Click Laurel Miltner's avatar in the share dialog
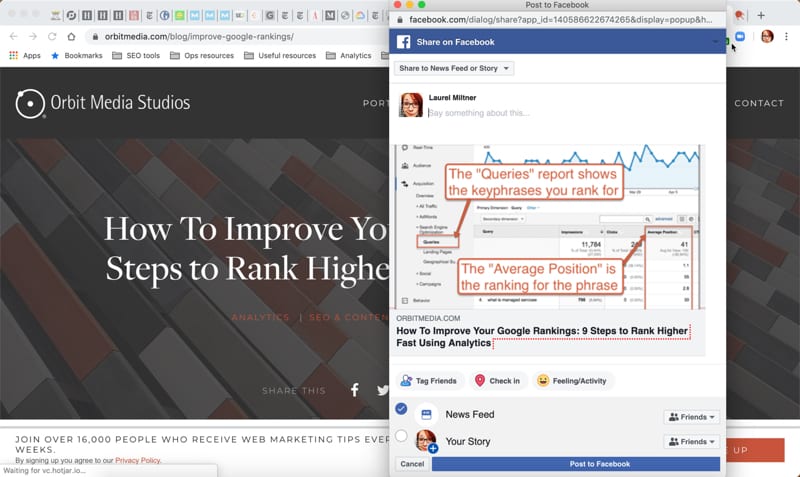800x477 pixels. pos(411,105)
